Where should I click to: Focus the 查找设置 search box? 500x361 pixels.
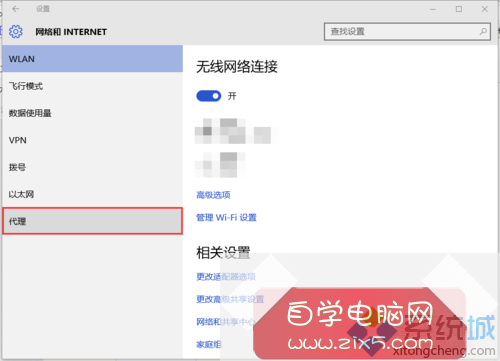(407, 32)
